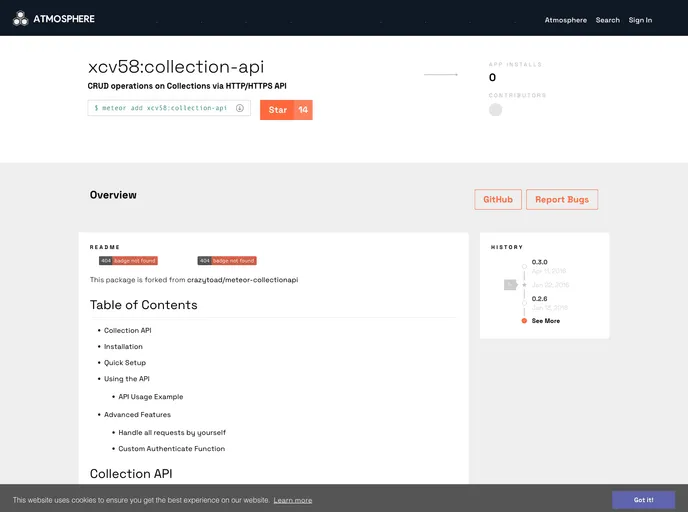Click the contributor avatar circle
Image resolution: width=688 pixels, height=512 pixels.
[495, 110]
